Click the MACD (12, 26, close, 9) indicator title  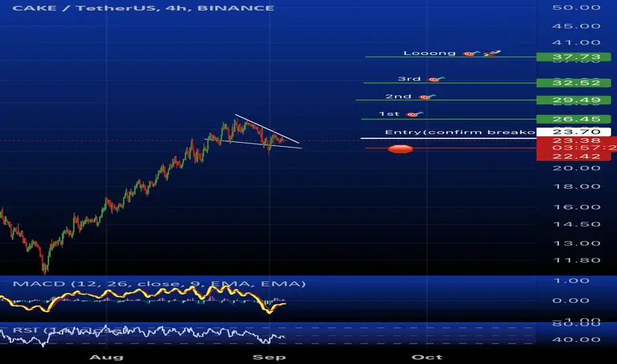click(159, 284)
